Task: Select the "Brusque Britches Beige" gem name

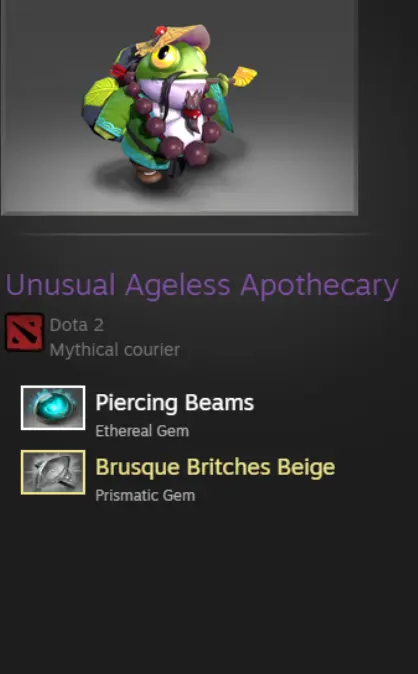Action: 215,467
